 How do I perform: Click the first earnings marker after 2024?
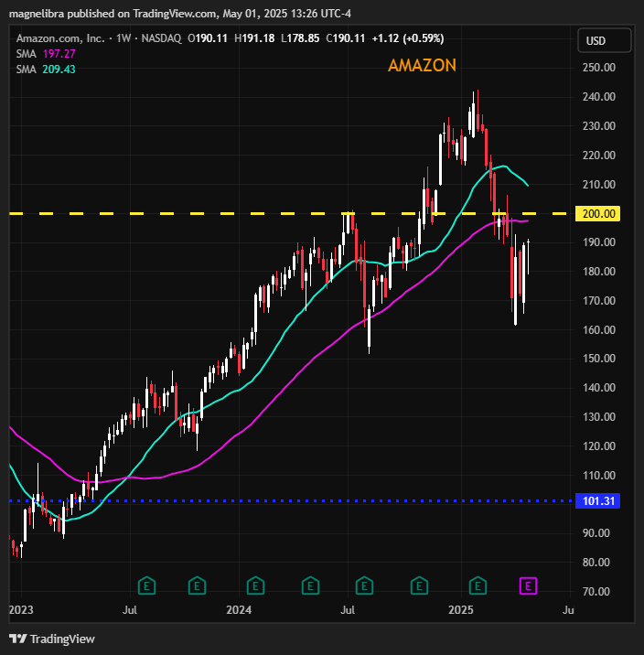point(255,585)
